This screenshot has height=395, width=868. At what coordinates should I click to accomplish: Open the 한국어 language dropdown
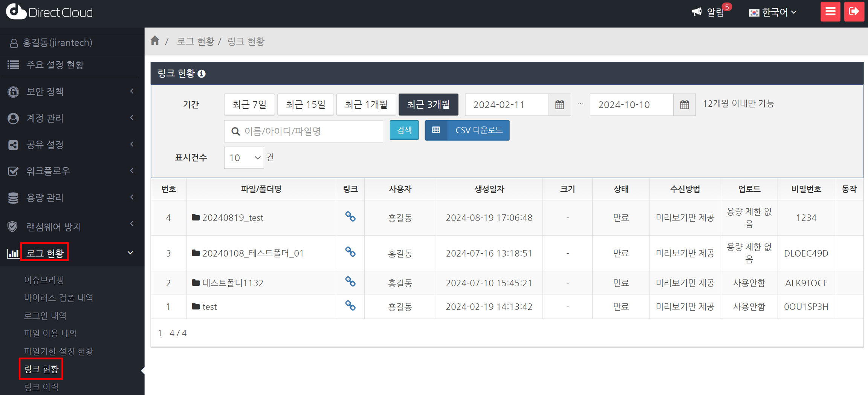(773, 12)
